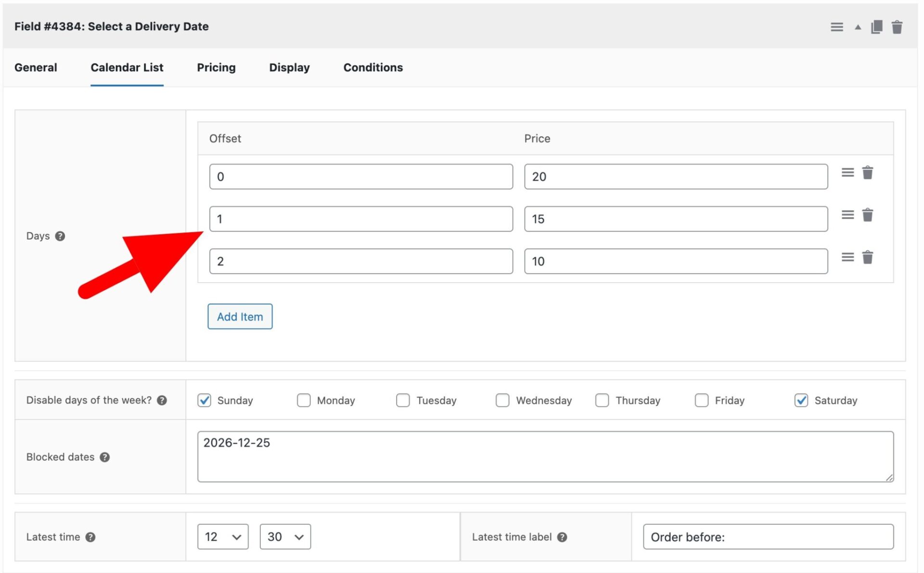Screen dimensions: 924x573
Task: Click the Disable days of the week help icon
Action: tap(163, 400)
